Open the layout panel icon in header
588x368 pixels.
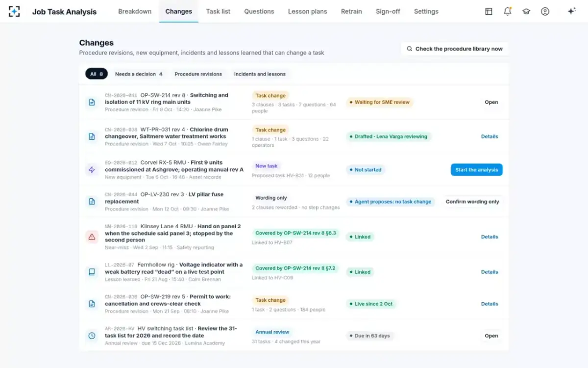[489, 11]
